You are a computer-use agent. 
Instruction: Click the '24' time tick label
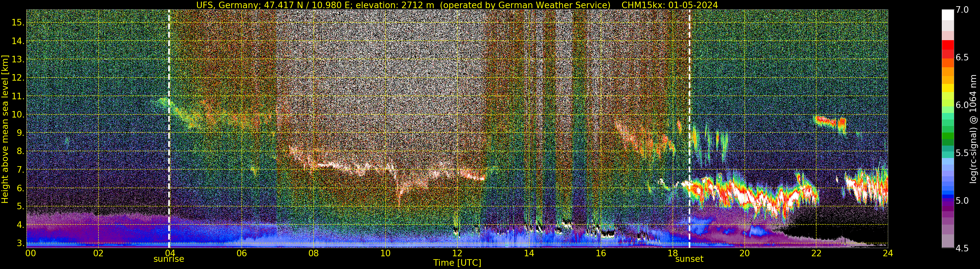click(x=888, y=253)
